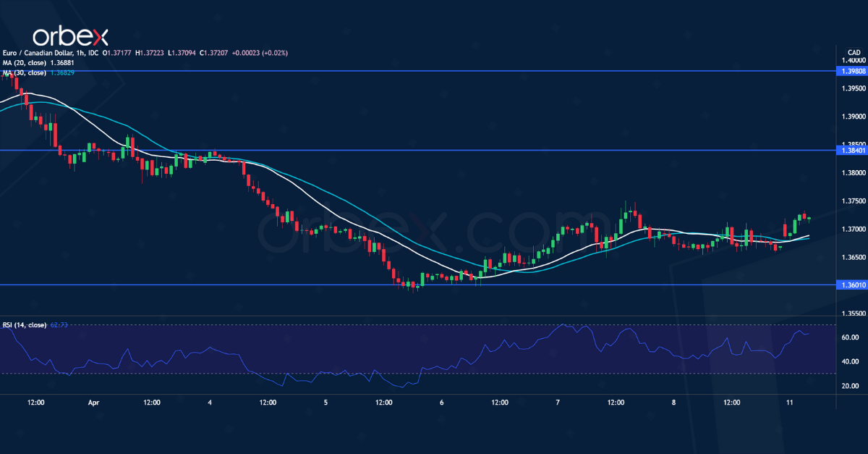This screenshot has height=454, width=868.
Task: Click the Orbex logo
Action: point(72,35)
